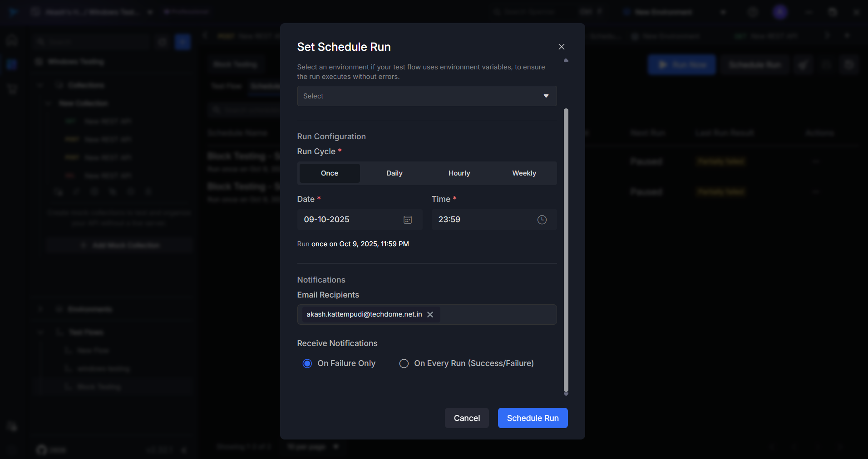868x459 pixels.
Task: Switch run cycle to Weekly
Action: coord(524,173)
